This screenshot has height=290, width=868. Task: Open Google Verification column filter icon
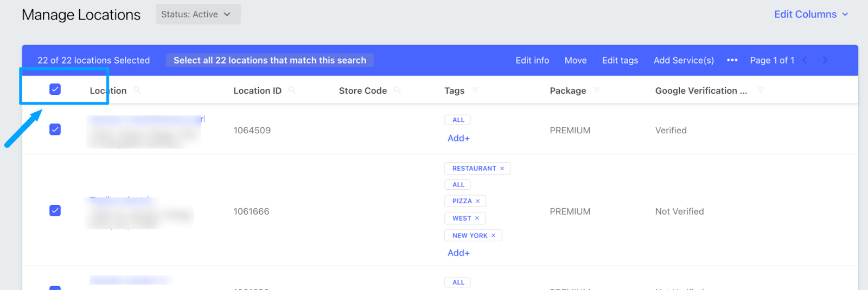point(761,91)
